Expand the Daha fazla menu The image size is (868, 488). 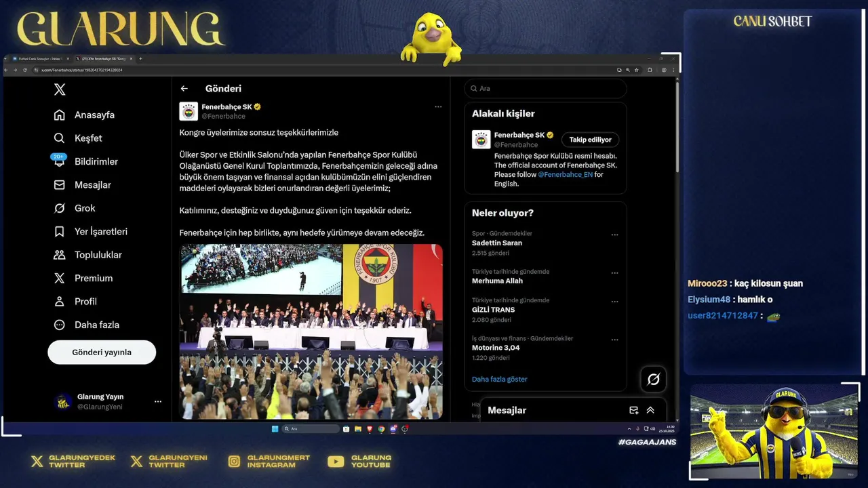click(86, 325)
